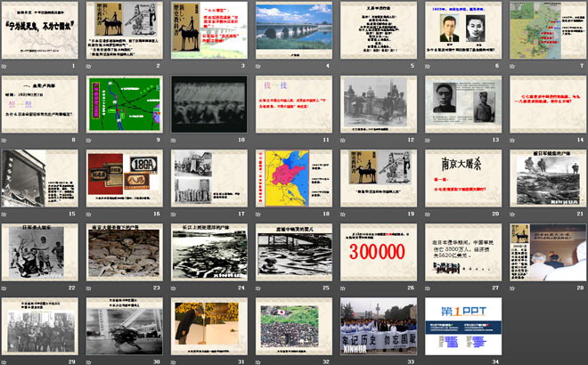Select slide 17 with truck and troops photos
This screenshot has width=588, height=365.
(209, 178)
